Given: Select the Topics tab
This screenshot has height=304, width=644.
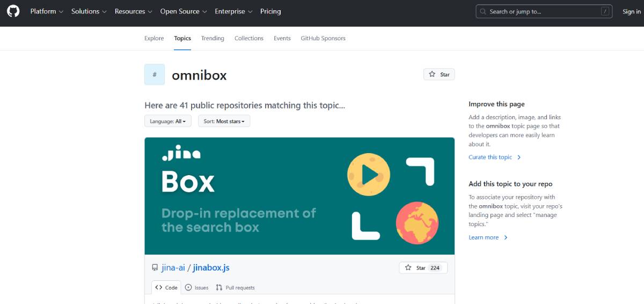Looking at the screenshot, I should point(182,38).
